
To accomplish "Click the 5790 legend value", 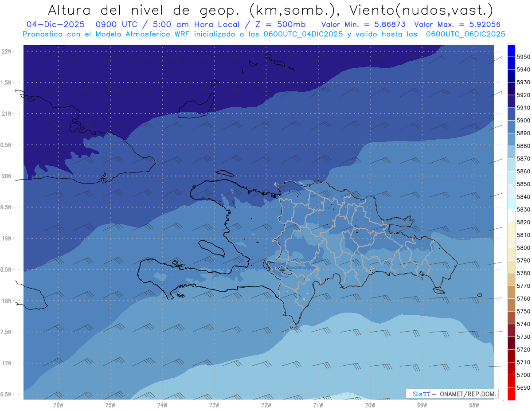I will point(524,260).
